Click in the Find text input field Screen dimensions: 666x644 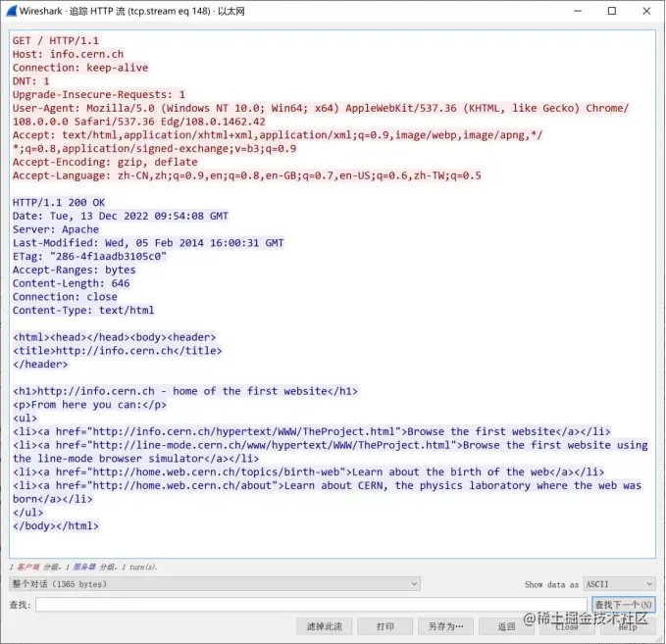pyautogui.click(x=311, y=604)
